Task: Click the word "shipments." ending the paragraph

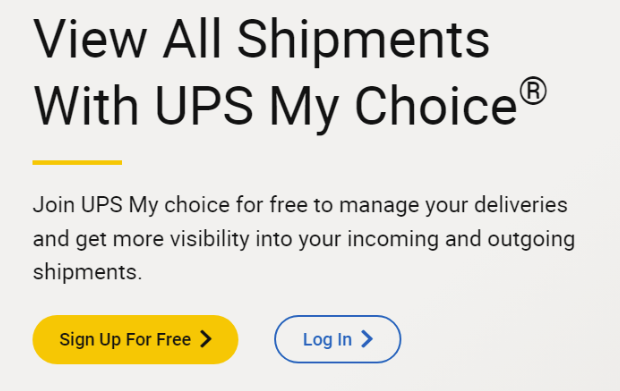Action: [x=87, y=272]
